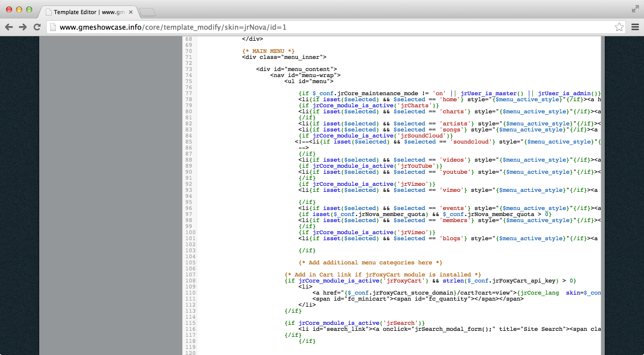Go back to the previous page
Viewport: 644px width, 355px height.
click(9, 27)
